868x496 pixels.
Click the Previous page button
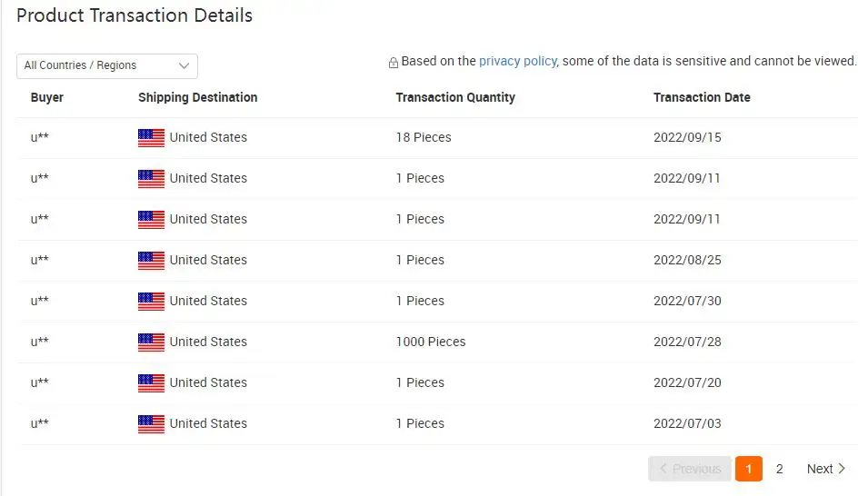point(690,469)
